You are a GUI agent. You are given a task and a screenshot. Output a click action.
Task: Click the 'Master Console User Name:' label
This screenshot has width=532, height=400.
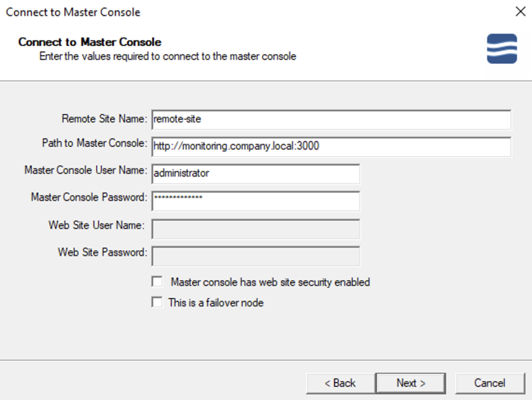pos(86,170)
